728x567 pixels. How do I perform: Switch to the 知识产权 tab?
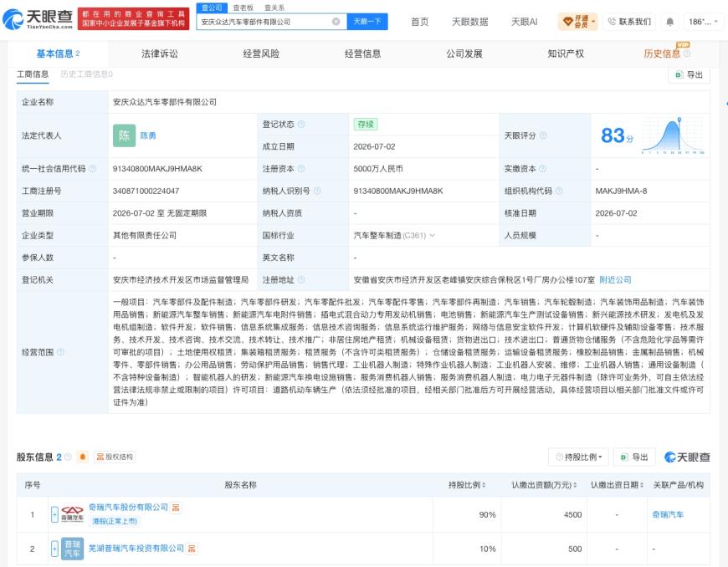pyautogui.click(x=566, y=54)
